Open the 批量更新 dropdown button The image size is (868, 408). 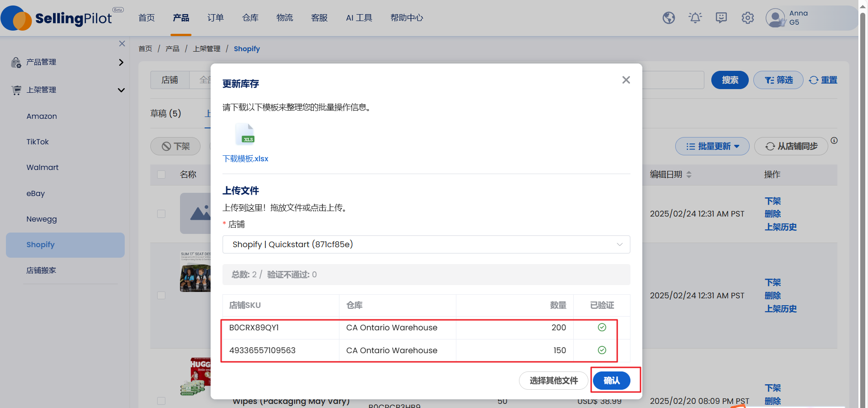pos(712,146)
